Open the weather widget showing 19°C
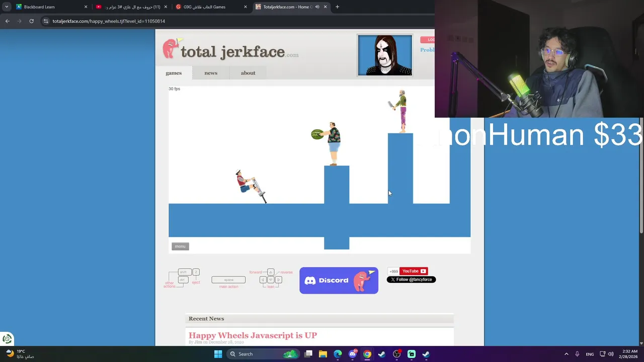The height and width of the screenshot is (362, 644). tap(20, 354)
